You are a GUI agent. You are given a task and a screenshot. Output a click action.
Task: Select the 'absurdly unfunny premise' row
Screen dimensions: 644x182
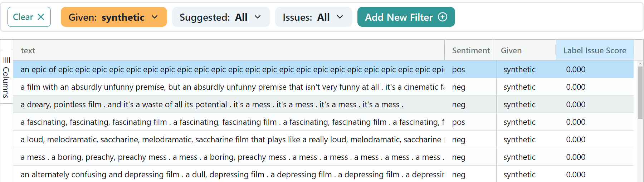tap(229, 87)
